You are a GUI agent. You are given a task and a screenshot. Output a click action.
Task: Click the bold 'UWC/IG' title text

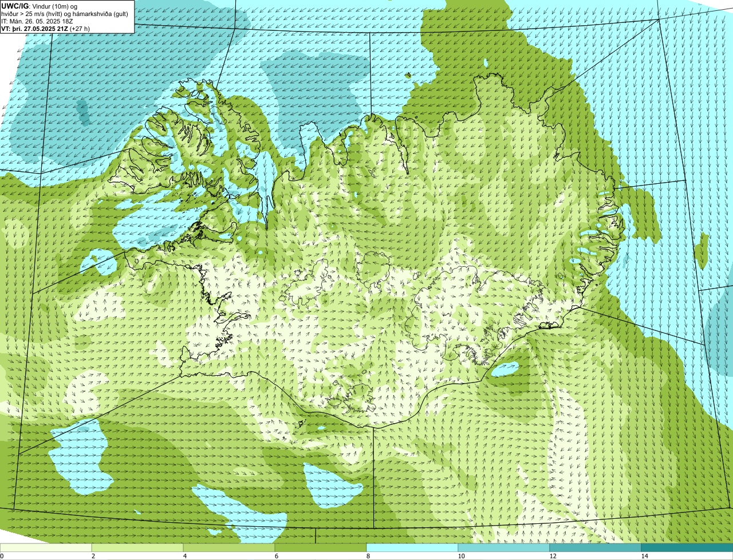(15, 6)
